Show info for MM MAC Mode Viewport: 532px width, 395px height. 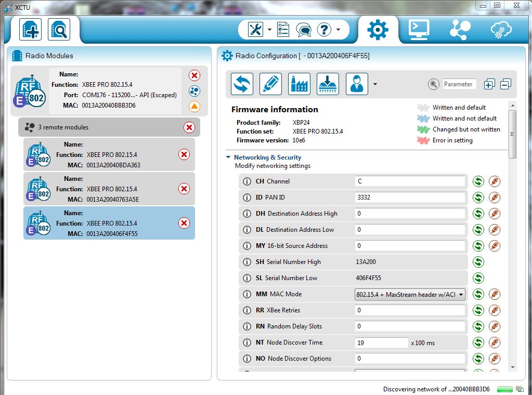(x=247, y=294)
